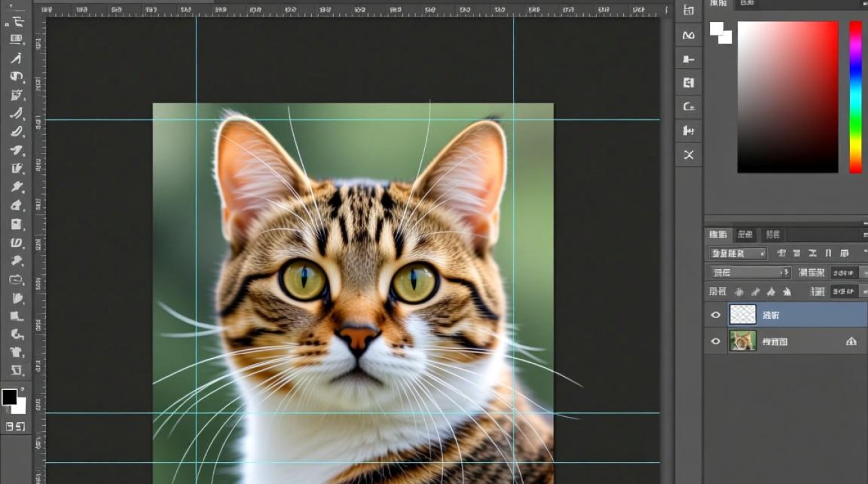Open the layer filter kind dropdown
Screen dimensions: 868x484
click(738, 254)
